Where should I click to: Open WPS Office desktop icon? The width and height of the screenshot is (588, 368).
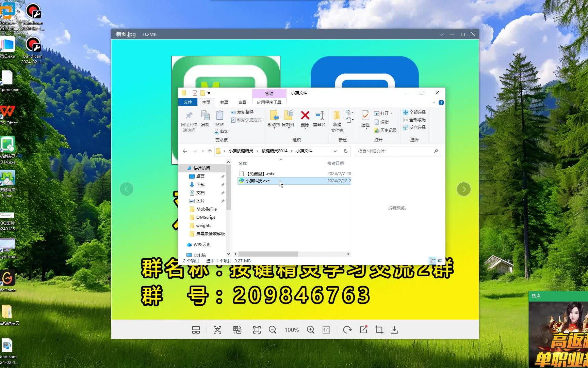8,114
